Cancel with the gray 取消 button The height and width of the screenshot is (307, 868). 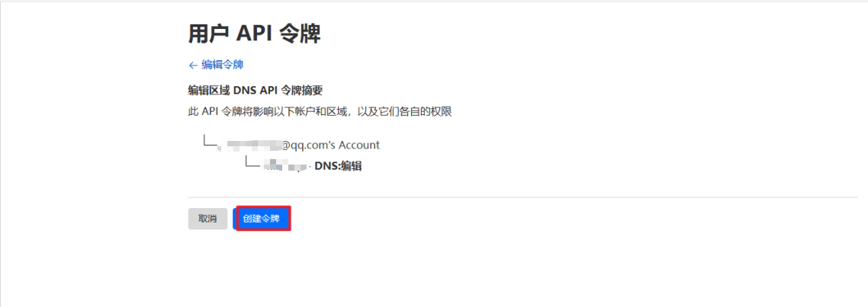point(207,219)
